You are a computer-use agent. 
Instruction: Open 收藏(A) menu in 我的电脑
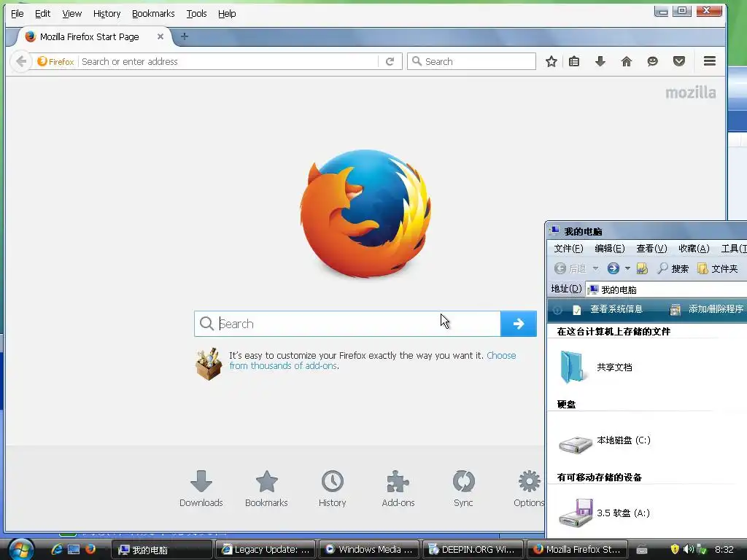[694, 249]
